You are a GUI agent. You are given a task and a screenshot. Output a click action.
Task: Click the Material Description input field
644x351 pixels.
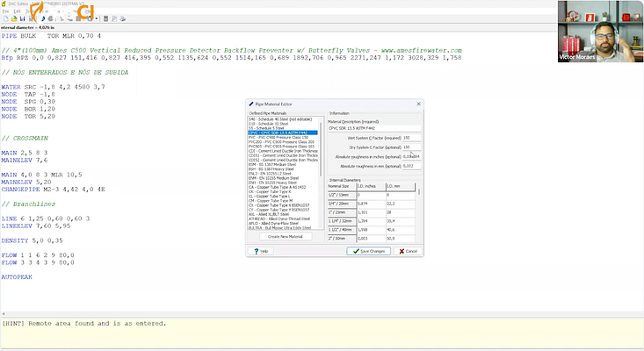click(374, 128)
